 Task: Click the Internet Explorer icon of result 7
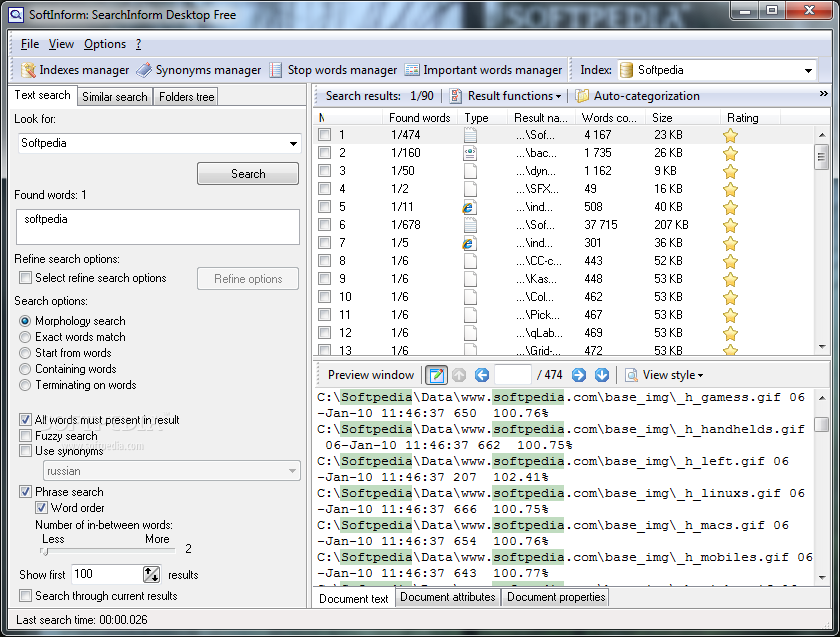(x=468, y=243)
